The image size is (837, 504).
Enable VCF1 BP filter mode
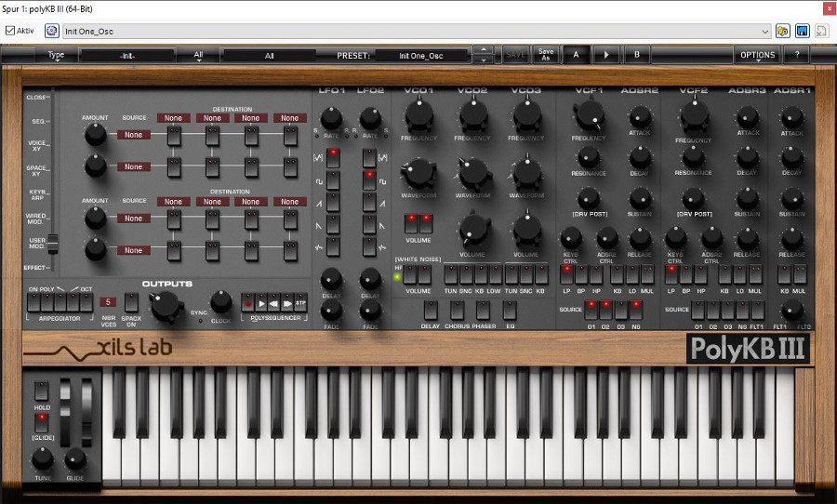582,274
